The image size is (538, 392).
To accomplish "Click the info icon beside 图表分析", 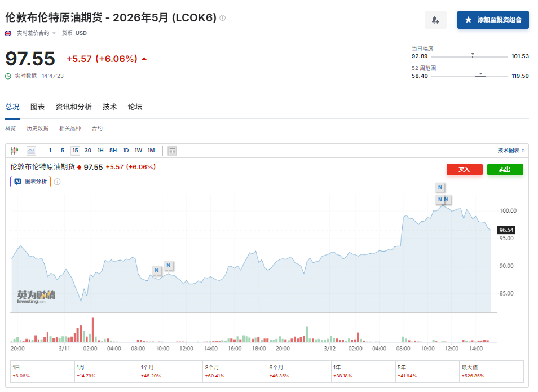I will tap(57, 182).
